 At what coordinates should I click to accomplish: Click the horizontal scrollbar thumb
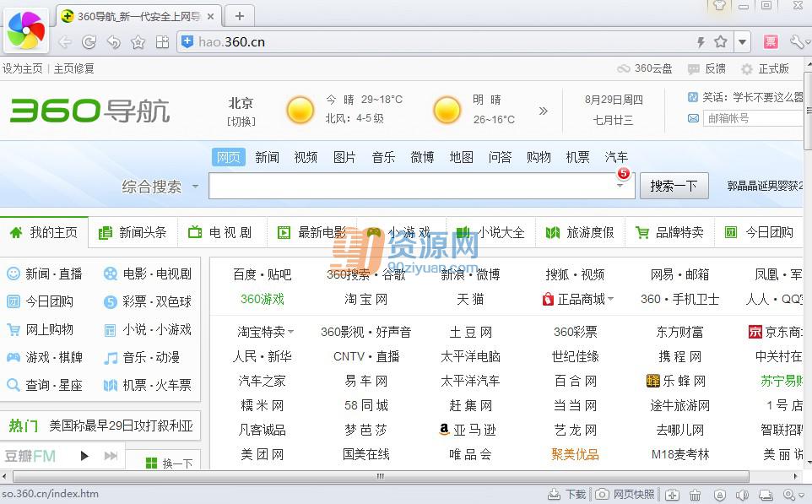(381, 476)
